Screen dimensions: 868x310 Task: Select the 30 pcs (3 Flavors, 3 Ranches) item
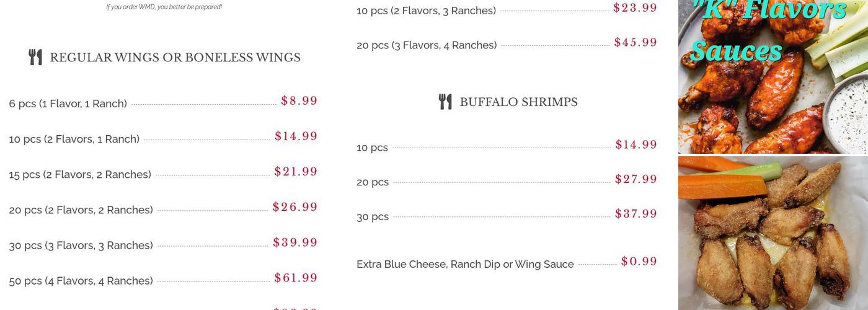[x=81, y=245]
